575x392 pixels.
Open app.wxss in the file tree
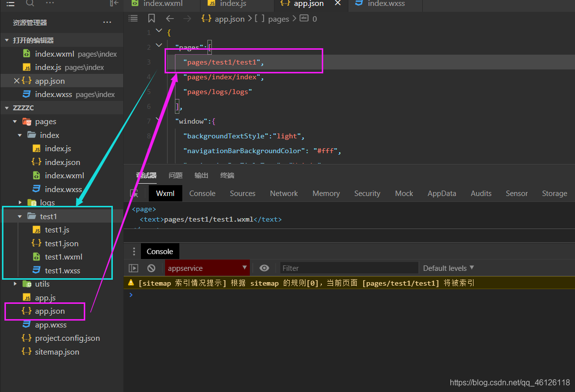(x=51, y=325)
